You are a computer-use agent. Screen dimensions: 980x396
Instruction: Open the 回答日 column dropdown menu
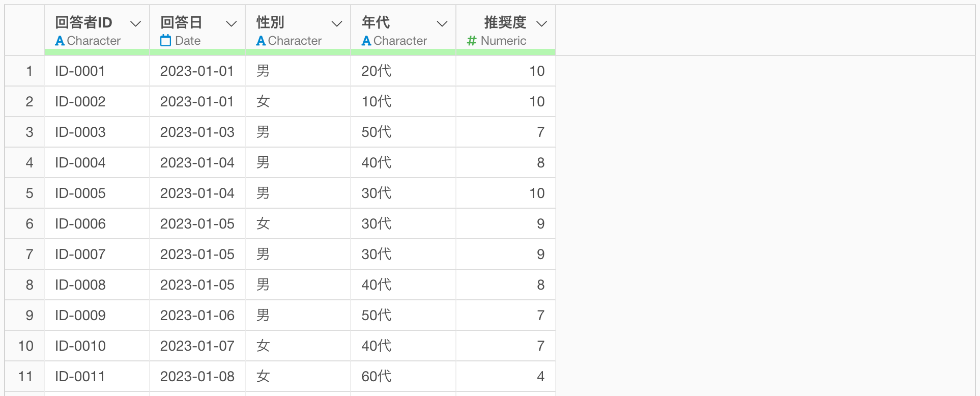[231, 23]
